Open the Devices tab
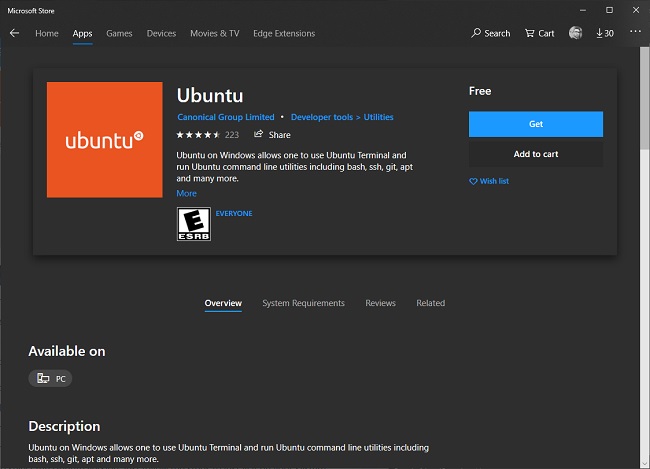 click(x=161, y=33)
